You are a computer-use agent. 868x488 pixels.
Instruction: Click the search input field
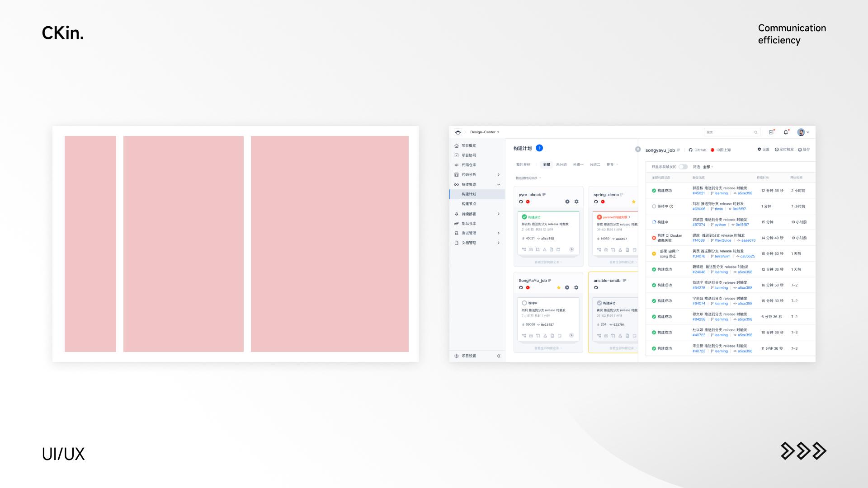coord(729,132)
